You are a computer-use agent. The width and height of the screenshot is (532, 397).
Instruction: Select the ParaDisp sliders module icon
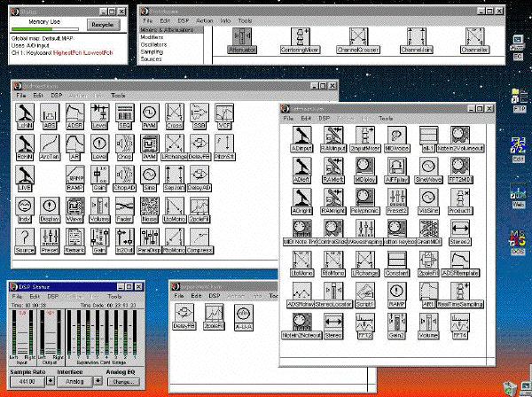pos(150,241)
